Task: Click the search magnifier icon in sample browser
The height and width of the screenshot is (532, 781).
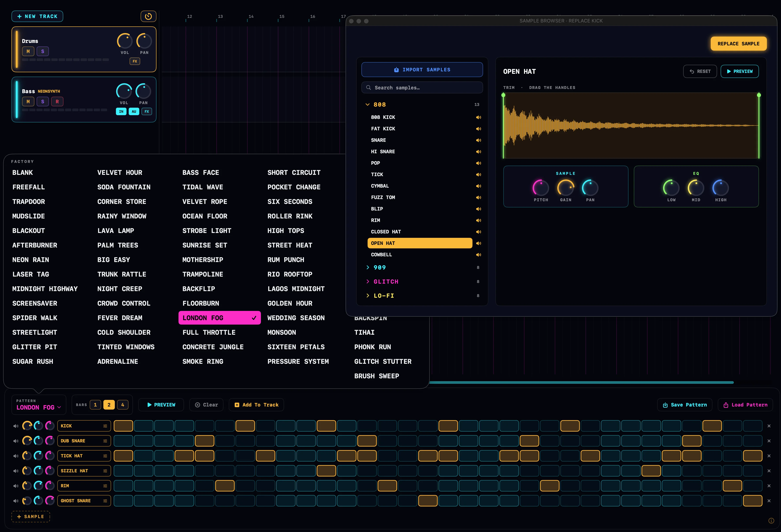Action: pos(368,88)
